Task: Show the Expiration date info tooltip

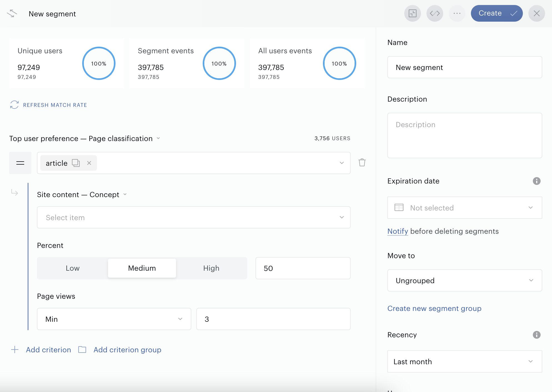Action: click(x=536, y=181)
